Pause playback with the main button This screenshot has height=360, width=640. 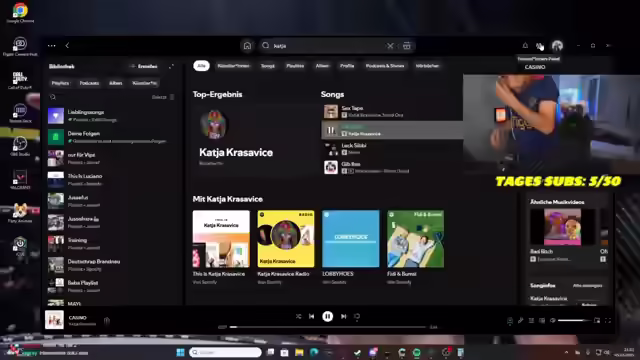[x=327, y=316]
